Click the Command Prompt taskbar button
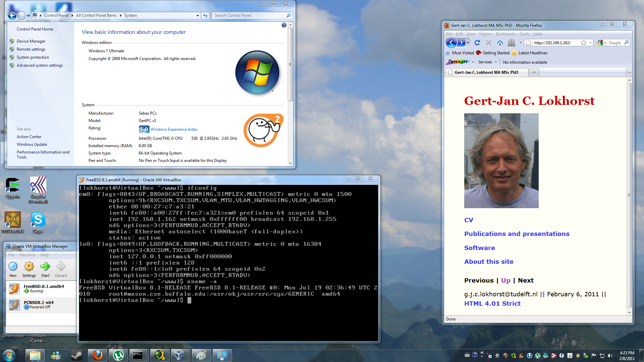 [x=138, y=355]
